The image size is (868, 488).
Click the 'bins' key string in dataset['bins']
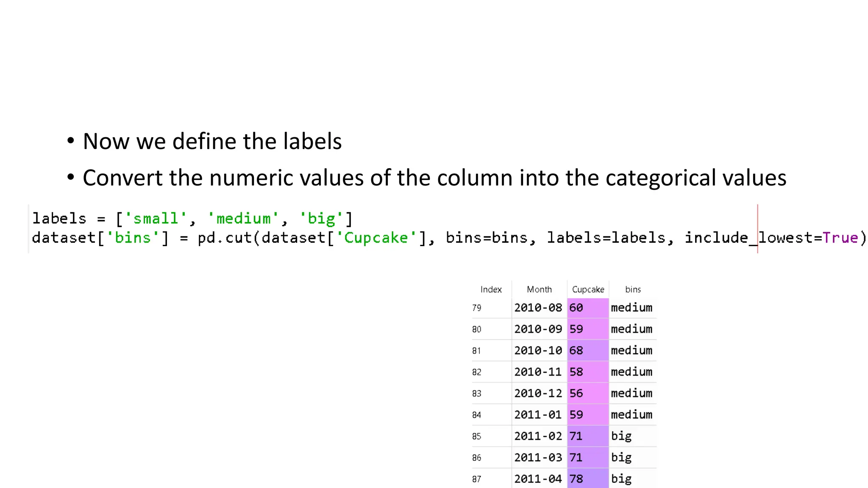(133, 238)
